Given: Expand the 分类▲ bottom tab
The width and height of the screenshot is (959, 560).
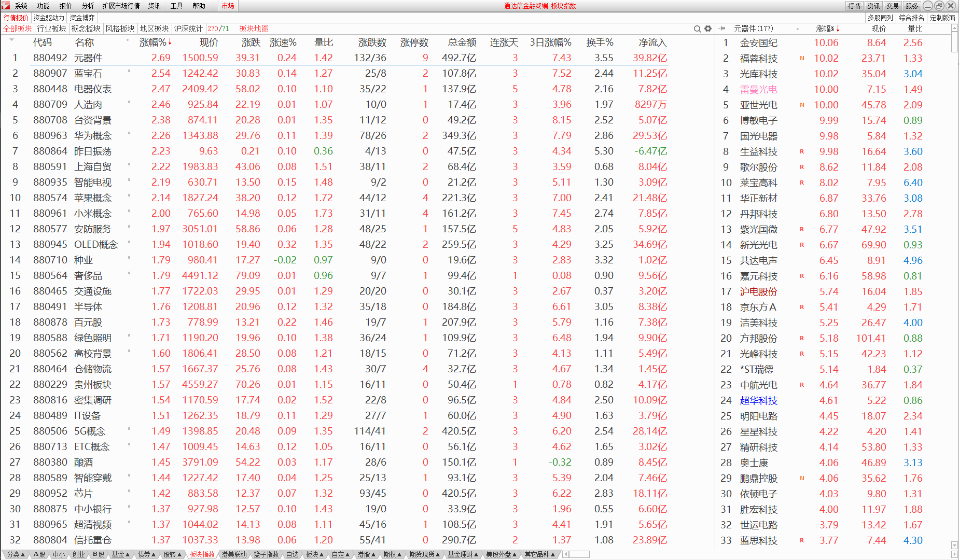Looking at the screenshot, I should 16,554.
